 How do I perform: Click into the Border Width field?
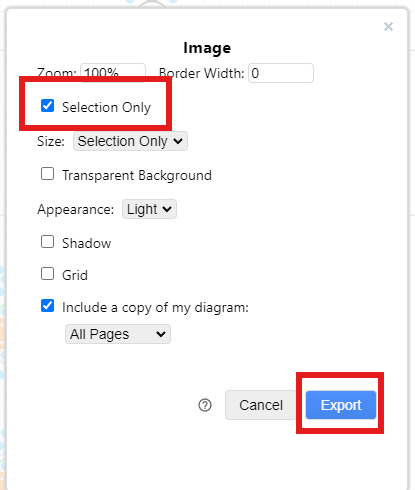coord(281,73)
